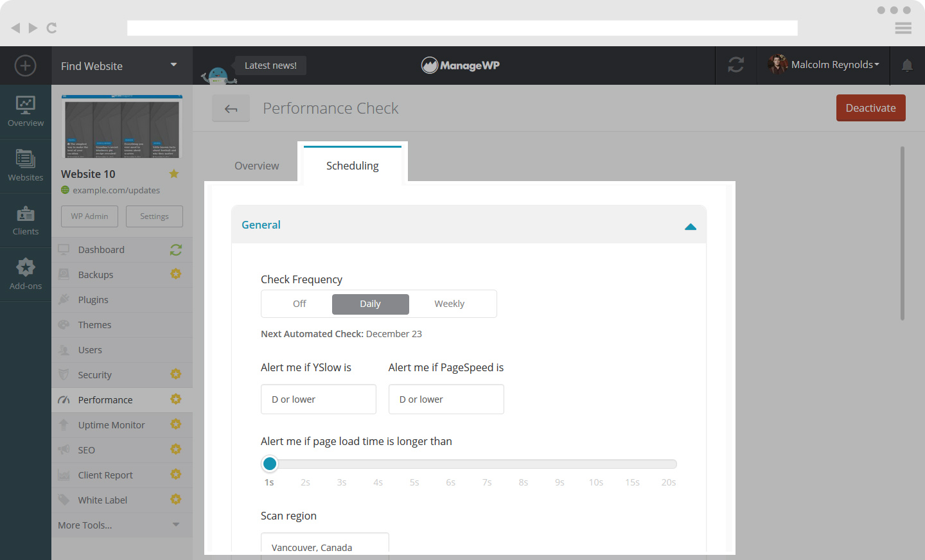This screenshot has height=560, width=925.
Task: Click the White Label gear badge icon
Action: [x=176, y=500]
